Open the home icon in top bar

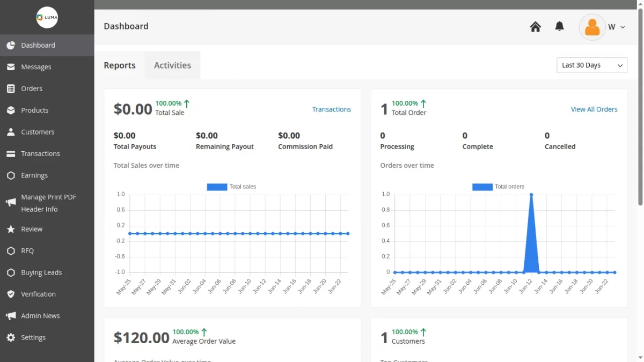pyautogui.click(x=535, y=26)
